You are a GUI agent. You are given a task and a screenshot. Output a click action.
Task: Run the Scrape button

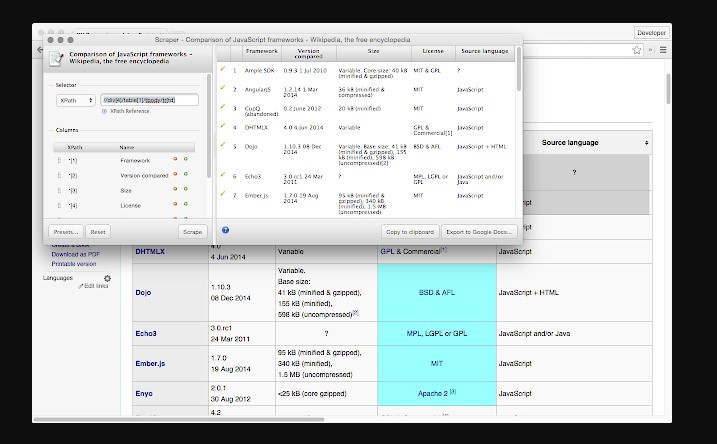click(x=193, y=232)
